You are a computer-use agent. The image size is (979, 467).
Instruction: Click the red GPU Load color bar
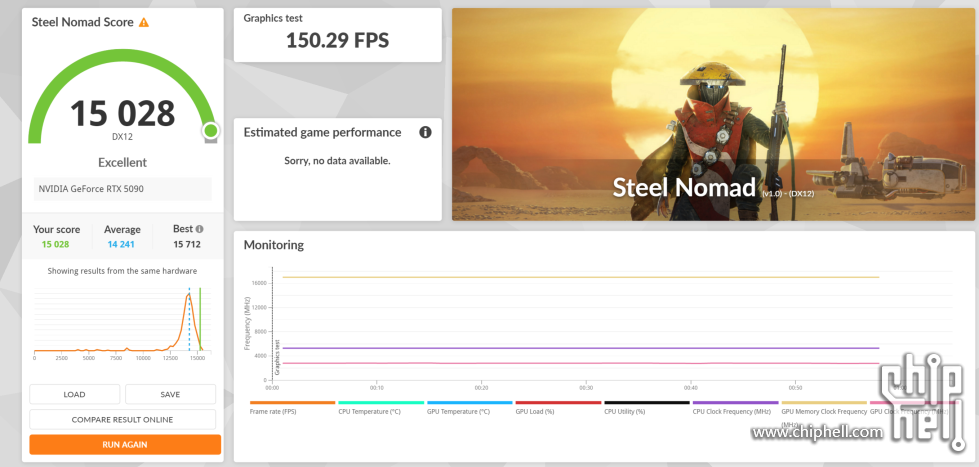(x=558, y=403)
